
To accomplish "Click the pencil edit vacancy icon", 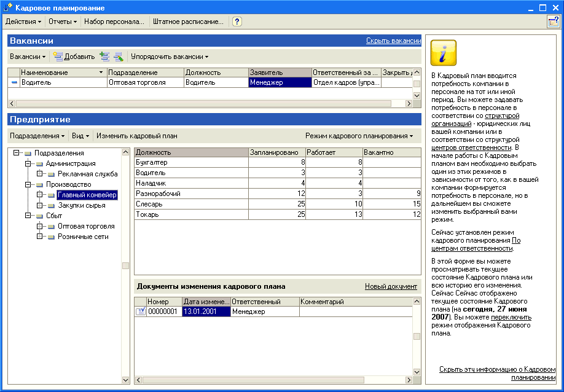I will click(x=119, y=57).
